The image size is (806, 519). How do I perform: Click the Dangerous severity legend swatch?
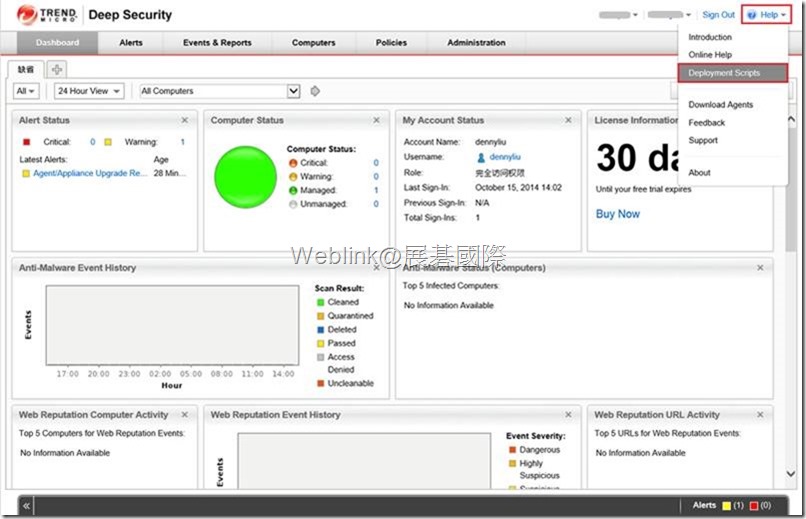pyautogui.click(x=512, y=450)
